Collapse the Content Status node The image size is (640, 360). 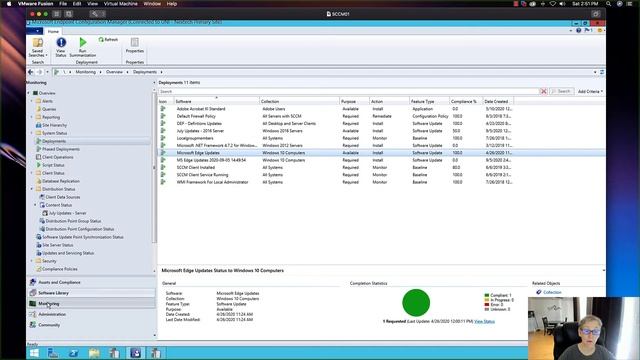(36, 205)
